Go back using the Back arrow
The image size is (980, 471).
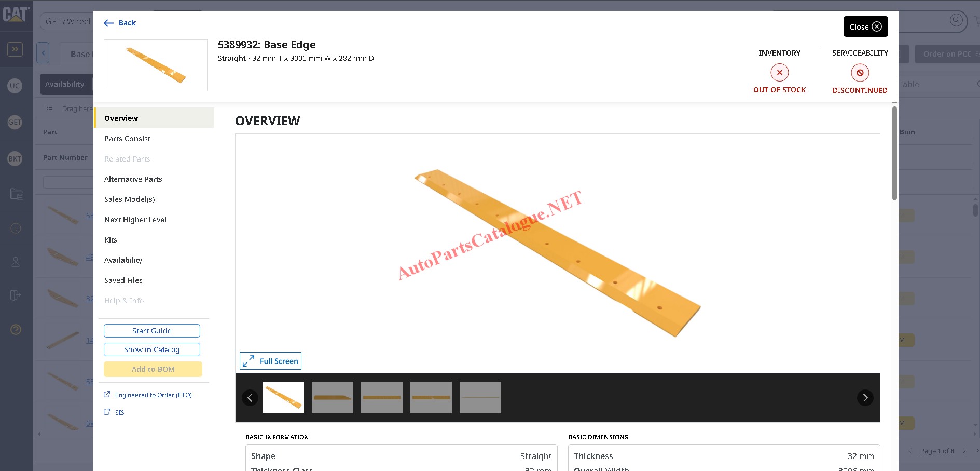(x=120, y=23)
